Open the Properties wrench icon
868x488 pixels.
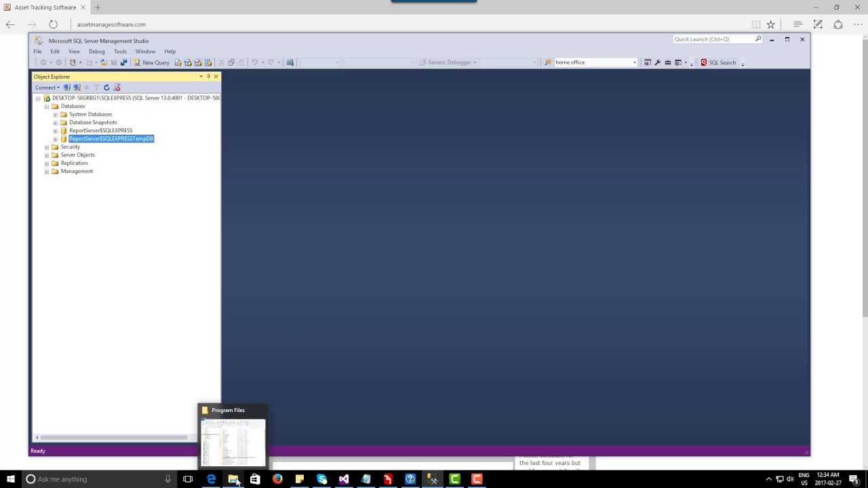coord(658,62)
